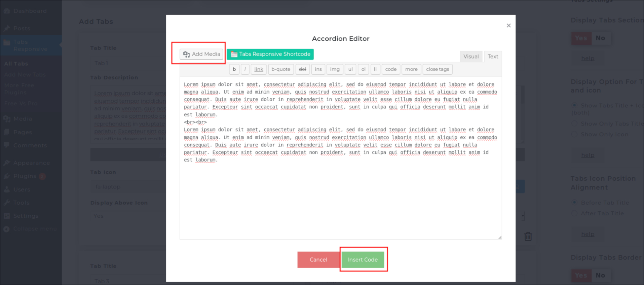
Task: Insert blockquote using b-quote button
Action: point(281,69)
